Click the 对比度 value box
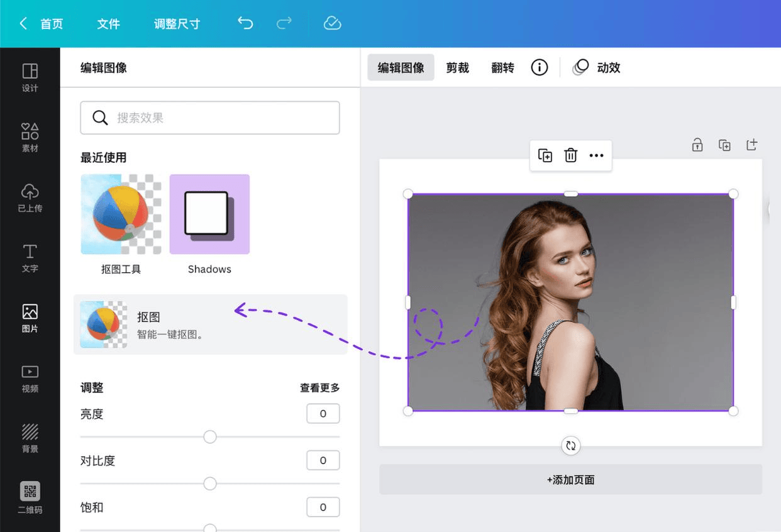The image size is (781, 532). pyautogui.click(x=323, y=460)
